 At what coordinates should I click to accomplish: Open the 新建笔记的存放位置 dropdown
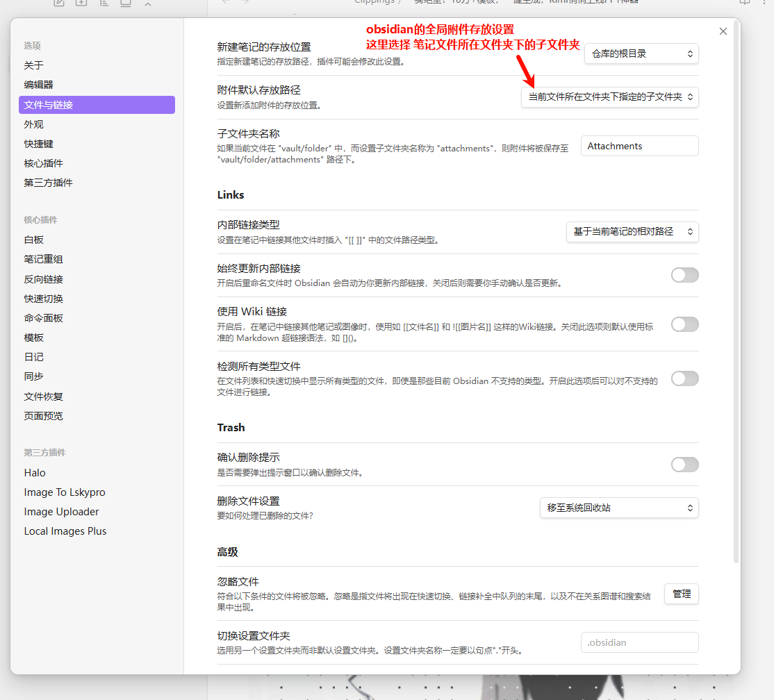[641, 53]
